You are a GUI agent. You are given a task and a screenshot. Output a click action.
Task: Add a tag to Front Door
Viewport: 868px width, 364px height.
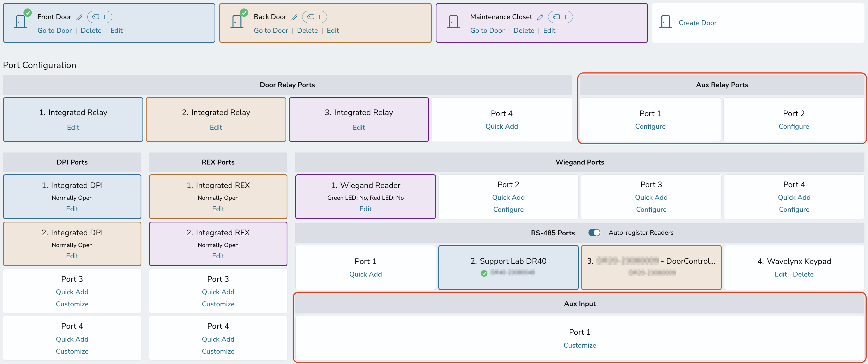click(100, 17)
